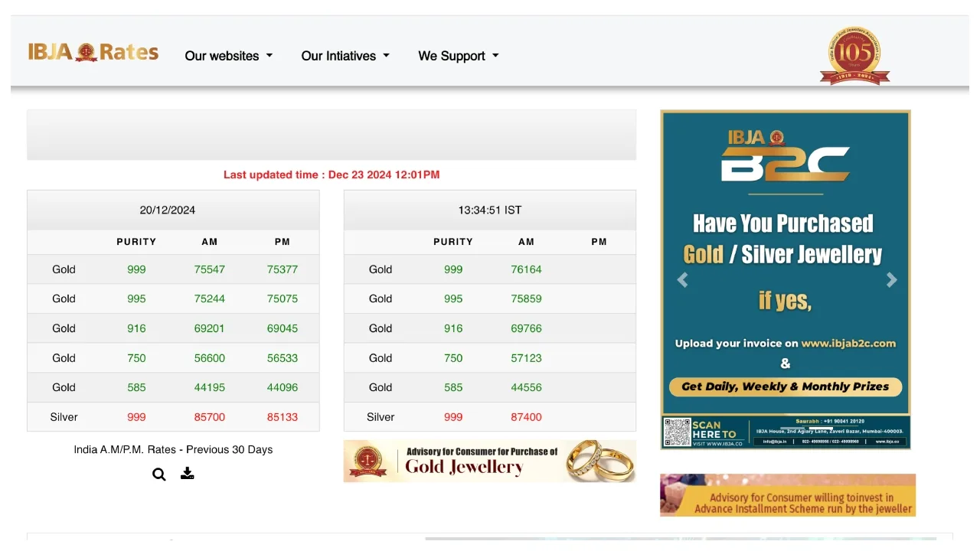Image resolution: width=980 pixels, height=551 pixels.
Task: Click the 105 years anniversary badge
Action: 854,56
